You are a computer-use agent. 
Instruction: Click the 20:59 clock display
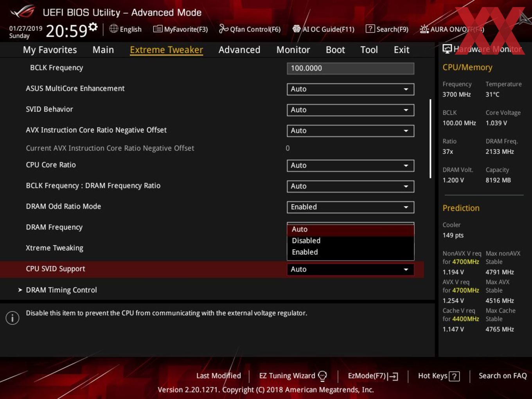pos(66,31)
